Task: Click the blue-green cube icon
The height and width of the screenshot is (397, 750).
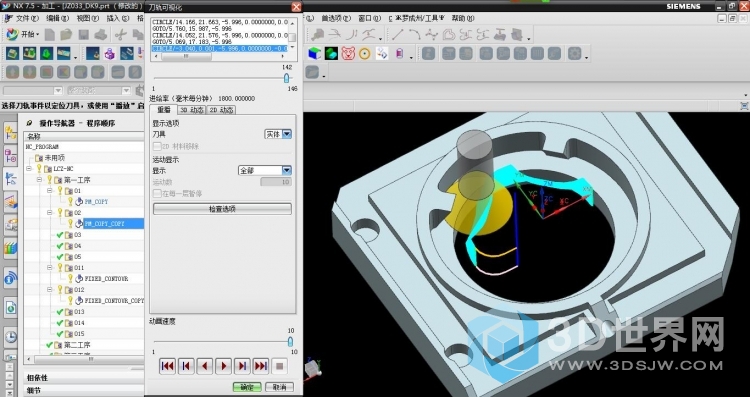Action: (315, 53)
